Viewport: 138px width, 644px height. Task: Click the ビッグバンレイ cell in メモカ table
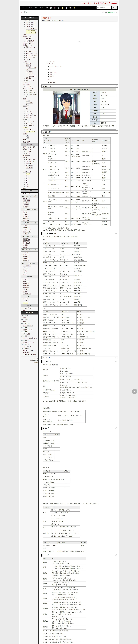[x=56, y=163]
